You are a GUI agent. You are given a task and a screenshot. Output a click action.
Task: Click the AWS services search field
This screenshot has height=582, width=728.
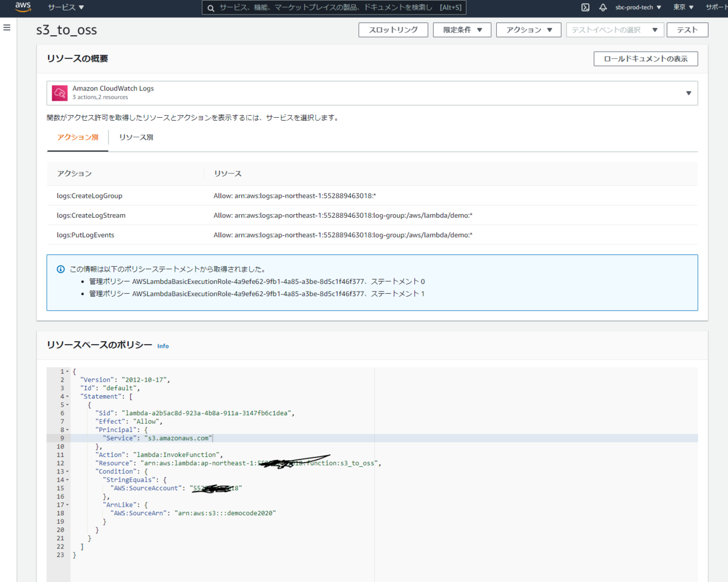pos(334,8)
